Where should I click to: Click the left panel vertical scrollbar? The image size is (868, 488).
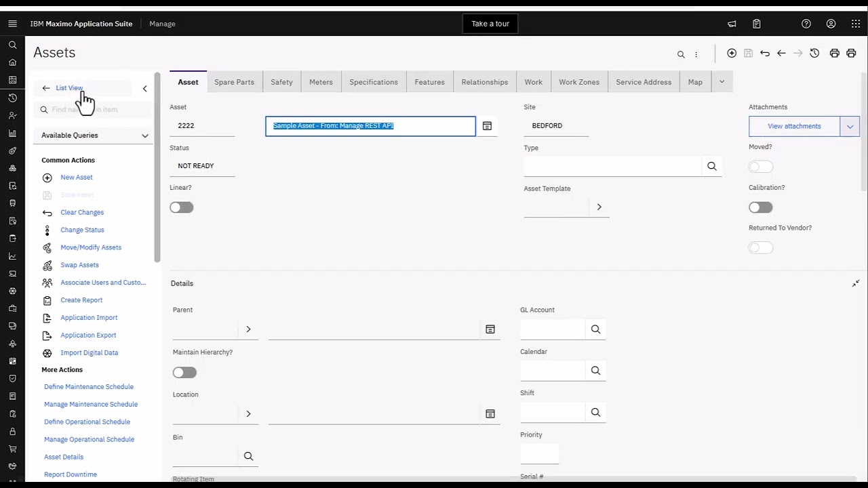[x=157, y=167]
